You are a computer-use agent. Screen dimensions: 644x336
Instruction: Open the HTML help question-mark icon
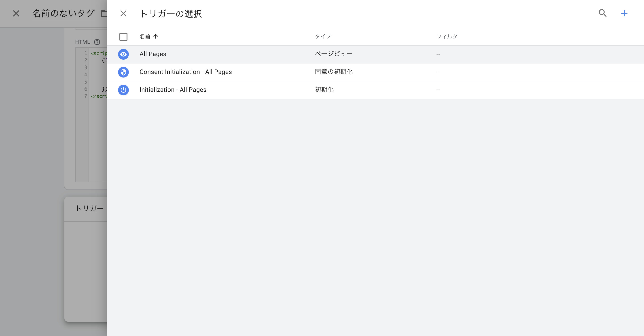[97, 42]
